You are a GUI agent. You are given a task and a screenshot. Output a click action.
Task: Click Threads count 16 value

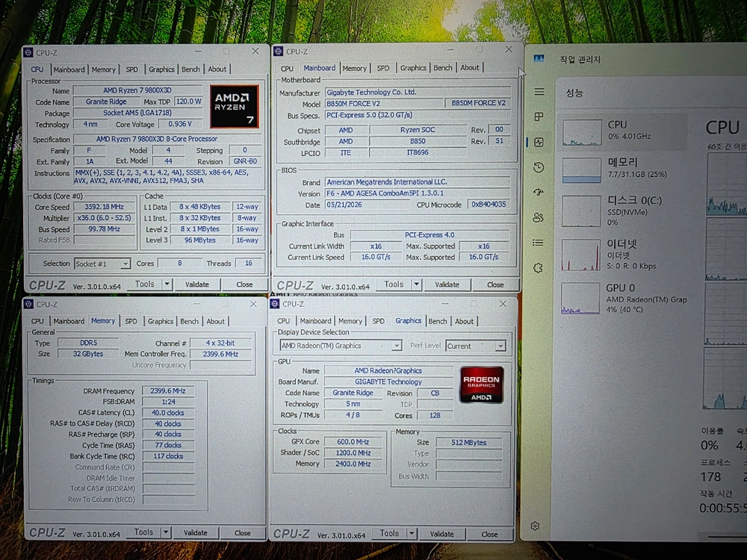(249, 264)
